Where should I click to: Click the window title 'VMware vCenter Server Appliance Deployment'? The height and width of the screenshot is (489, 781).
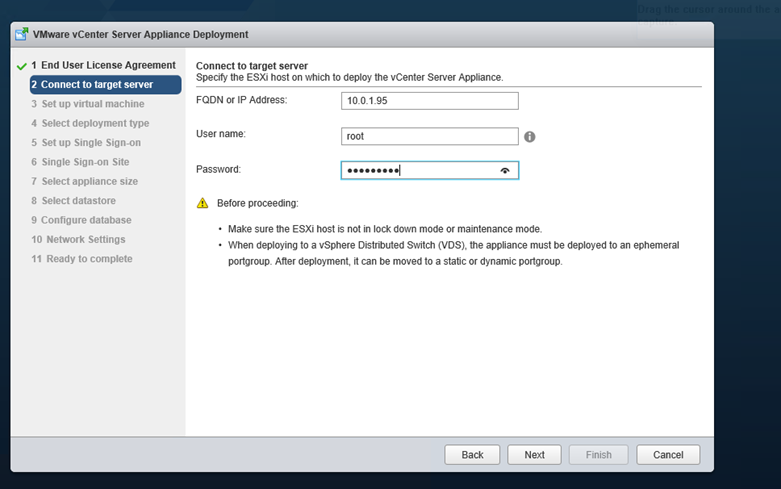140,34
